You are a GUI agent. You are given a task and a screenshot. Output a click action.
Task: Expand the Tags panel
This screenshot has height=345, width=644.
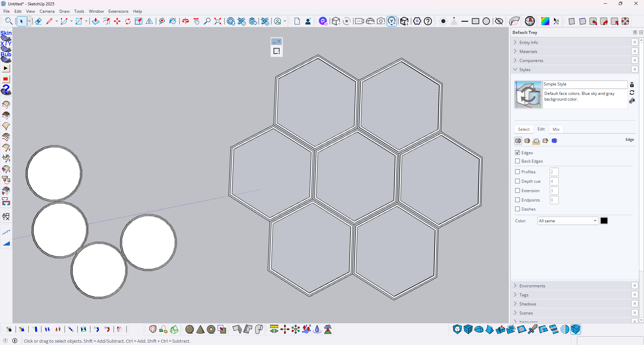572,295
